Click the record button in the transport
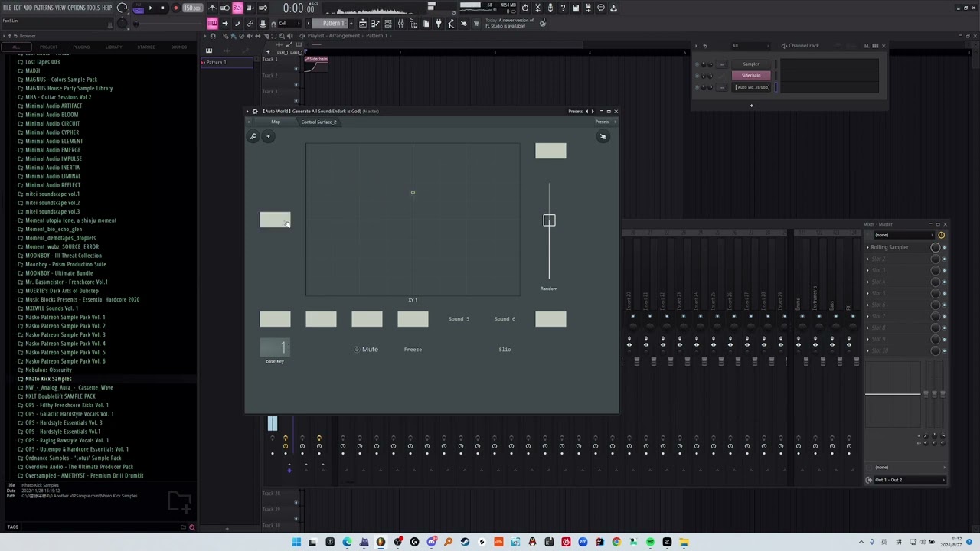Screen dimensions: 980x551 click(175, 8)
